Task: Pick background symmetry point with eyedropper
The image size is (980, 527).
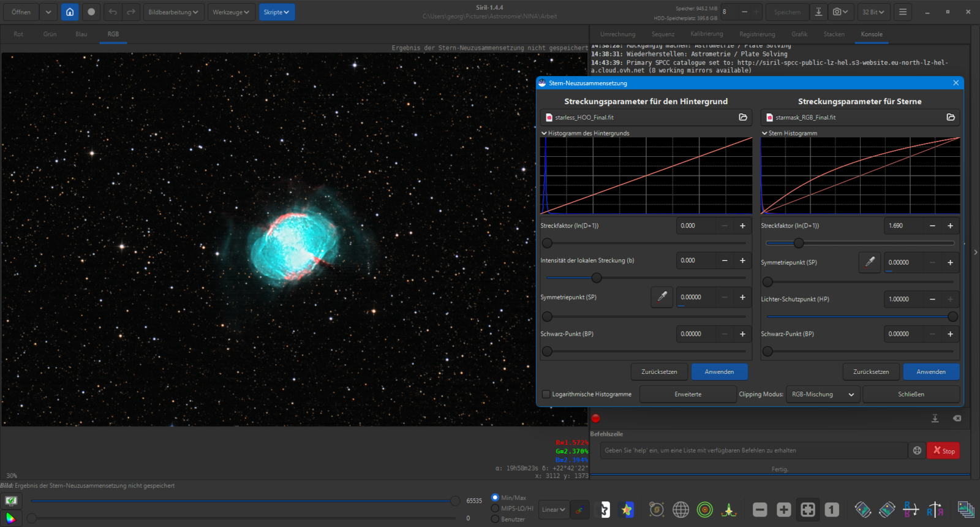Action: [x=662, y=297]
